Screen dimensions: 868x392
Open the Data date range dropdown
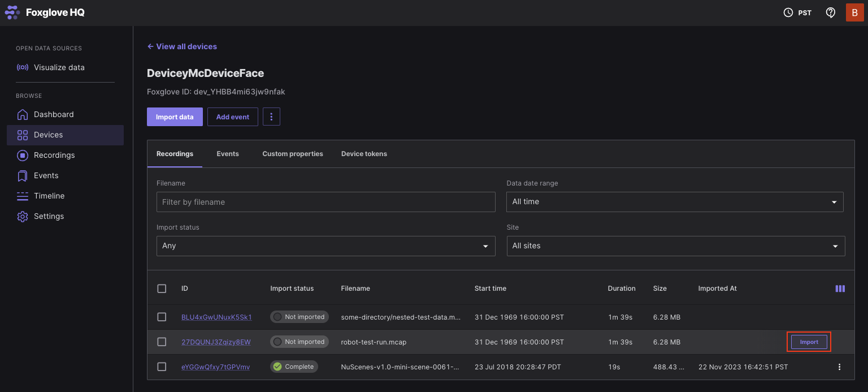click(x=675, y=201)
